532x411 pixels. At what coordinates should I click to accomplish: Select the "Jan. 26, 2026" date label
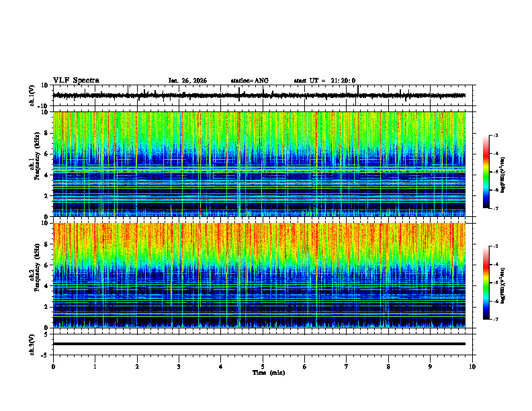187,81
